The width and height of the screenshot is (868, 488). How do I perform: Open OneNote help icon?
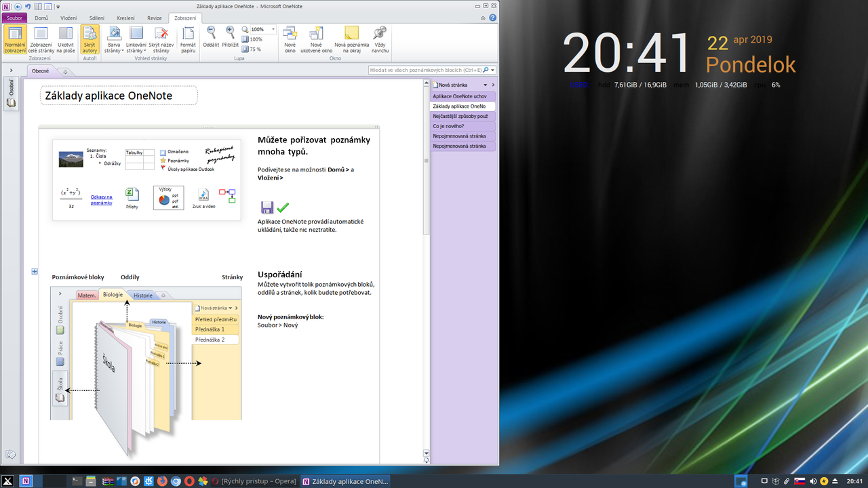pyautogui.click(x=493, y=18)
